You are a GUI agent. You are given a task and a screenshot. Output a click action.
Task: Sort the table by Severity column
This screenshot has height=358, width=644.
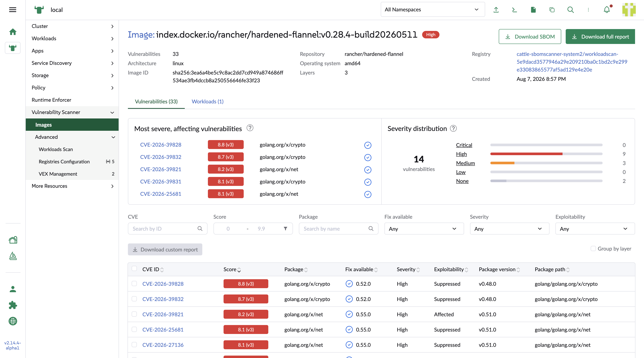coord(408,269)
